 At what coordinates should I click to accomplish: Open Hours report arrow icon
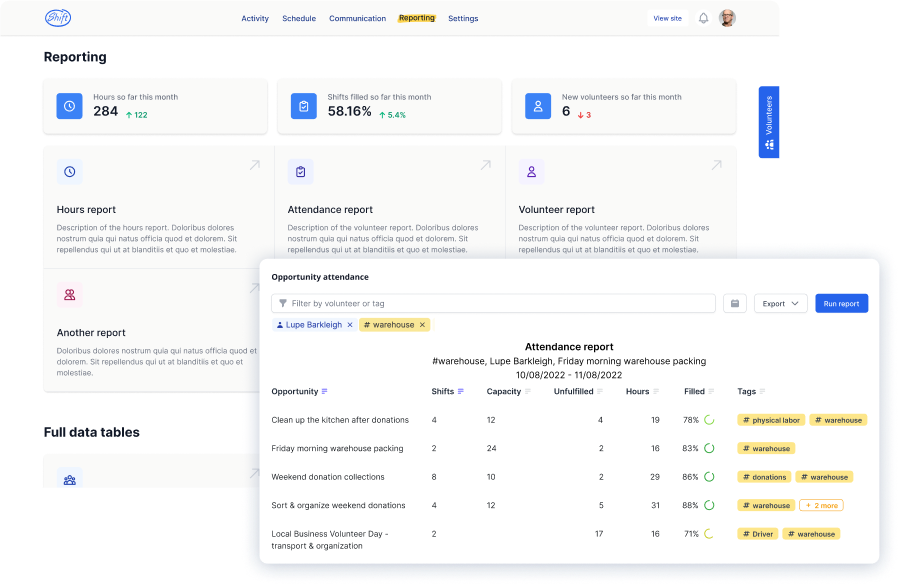point(254,165)
